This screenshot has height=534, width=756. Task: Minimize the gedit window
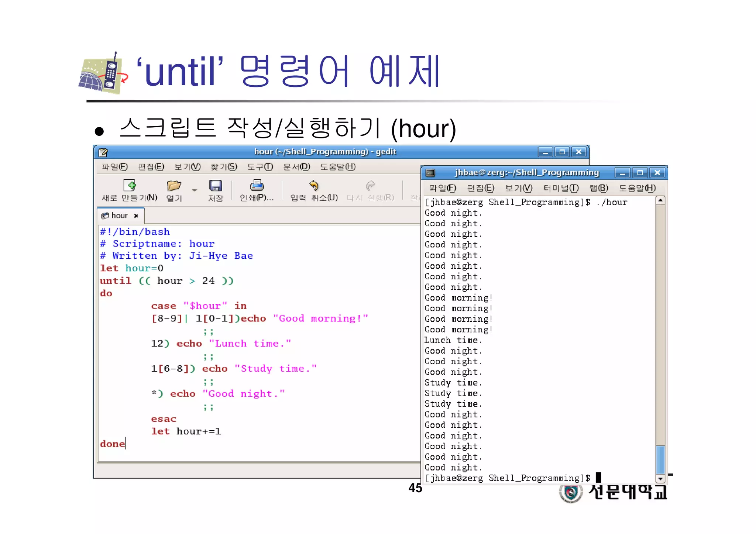click(x=545, y=152)
